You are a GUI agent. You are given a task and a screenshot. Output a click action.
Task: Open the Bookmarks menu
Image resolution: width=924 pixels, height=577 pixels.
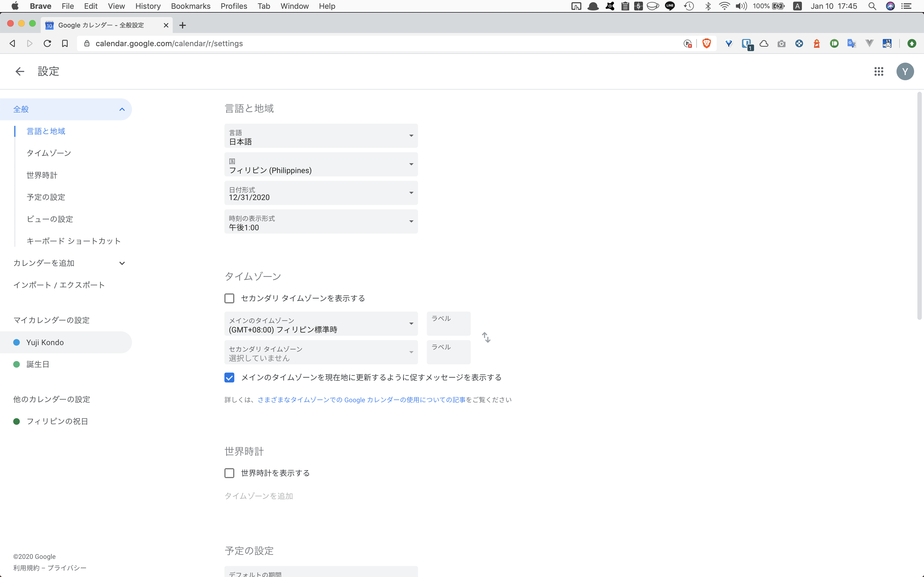click(191, 6)
